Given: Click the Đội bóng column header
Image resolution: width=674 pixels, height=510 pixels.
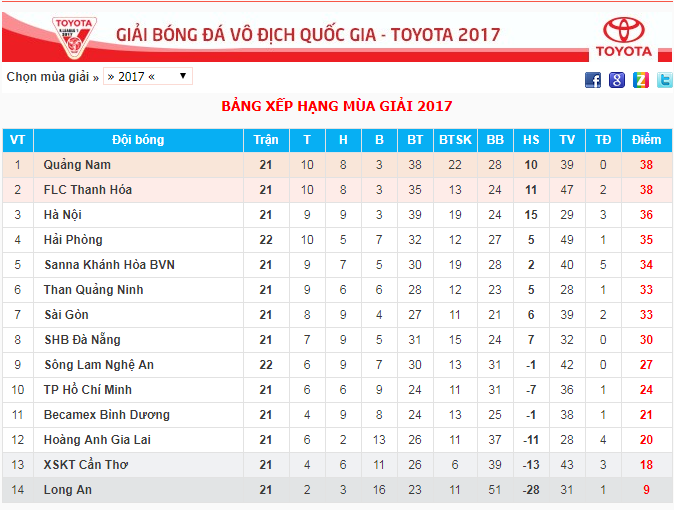Looking at the screenshot, I should coord(138,140).
